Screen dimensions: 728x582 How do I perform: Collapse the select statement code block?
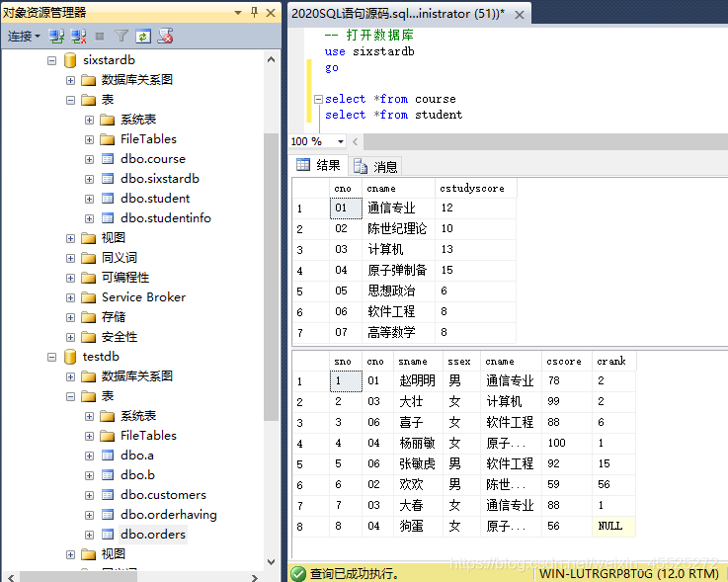click(x=318, y=99)
